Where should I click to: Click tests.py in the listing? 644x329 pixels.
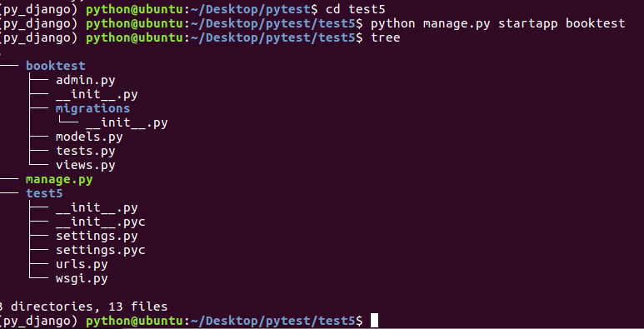click(86, 151)
